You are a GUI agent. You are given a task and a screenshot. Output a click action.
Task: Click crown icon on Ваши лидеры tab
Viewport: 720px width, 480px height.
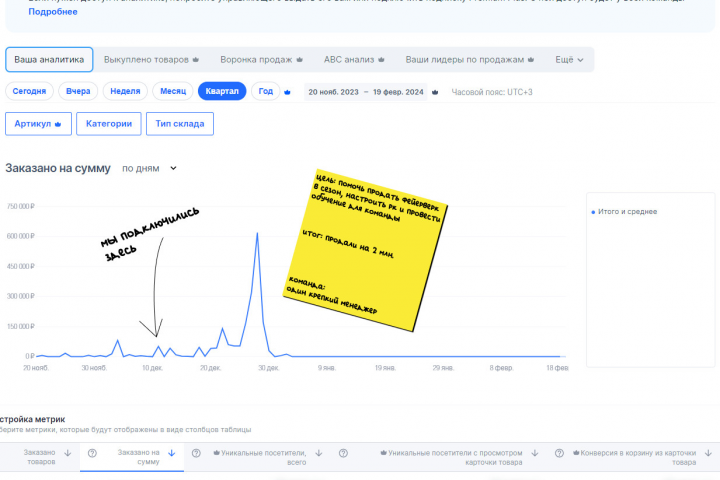pos(531,60)
